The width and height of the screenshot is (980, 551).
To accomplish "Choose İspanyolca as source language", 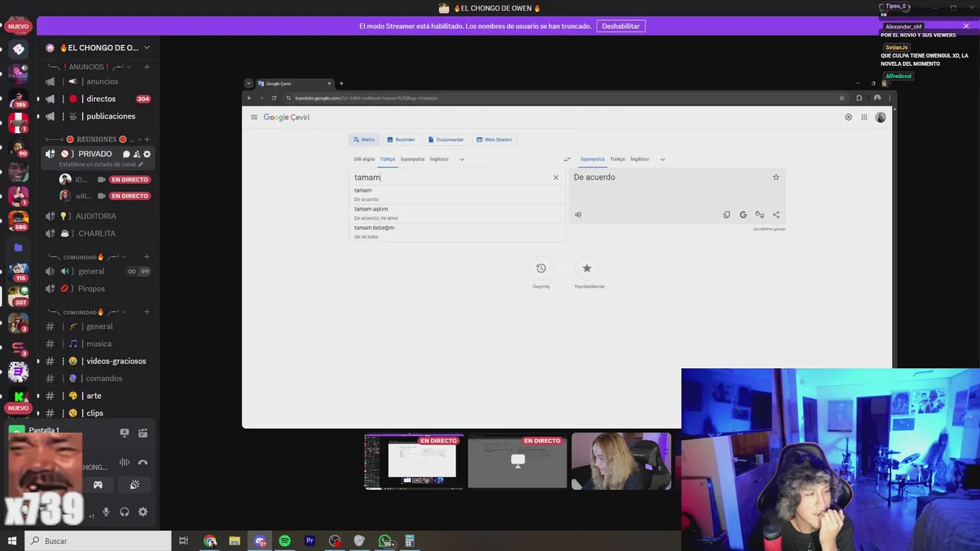I will coord(413,159).
